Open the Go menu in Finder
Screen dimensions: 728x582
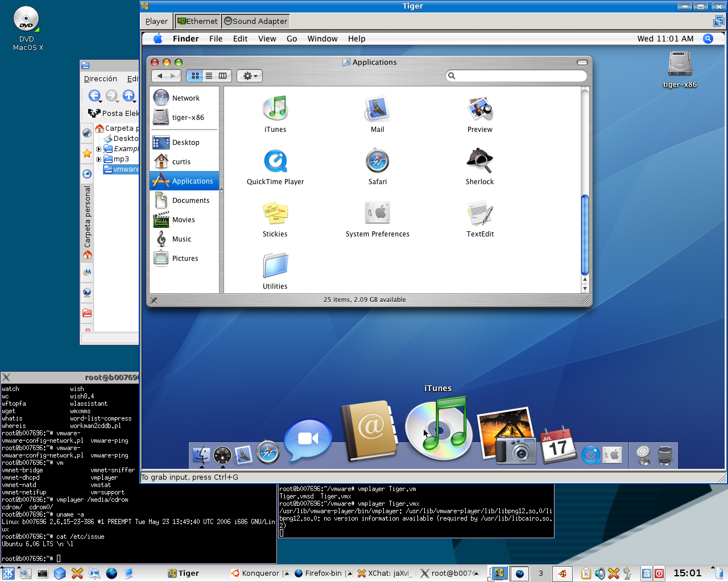[x=292, y=39]
